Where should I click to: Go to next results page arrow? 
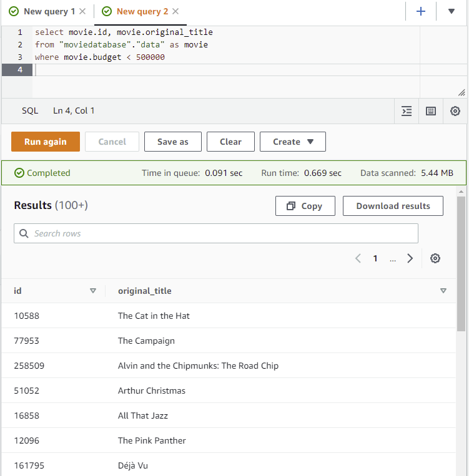pos(410,258)
